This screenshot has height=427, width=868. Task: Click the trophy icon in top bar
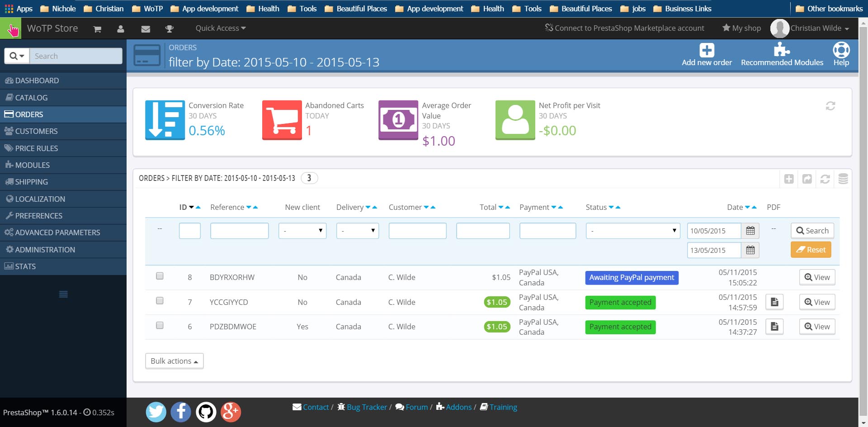(x=170, y=29)
